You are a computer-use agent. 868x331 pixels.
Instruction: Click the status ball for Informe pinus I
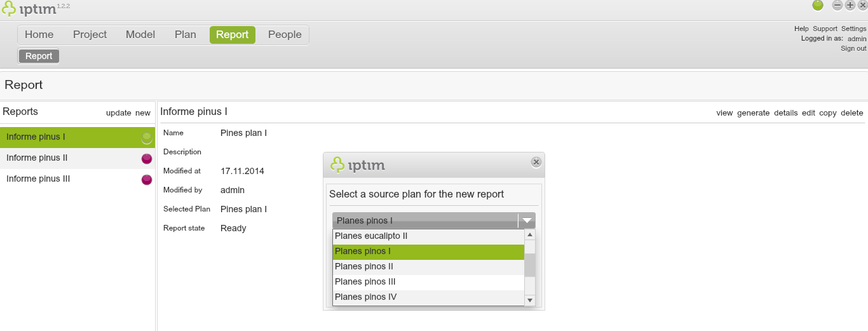click(x=147, y=137)
